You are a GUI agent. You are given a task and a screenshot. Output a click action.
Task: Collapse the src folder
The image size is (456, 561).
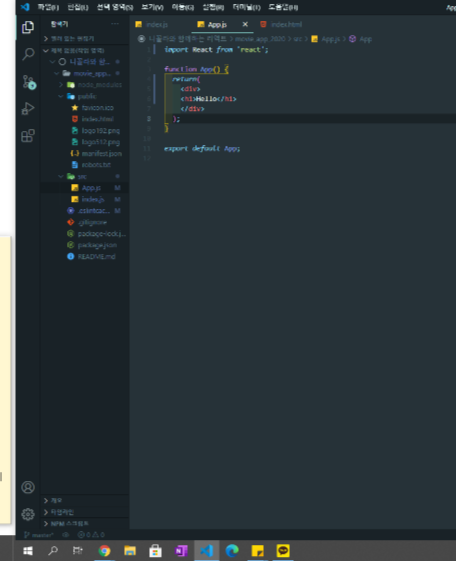point(84,176)
